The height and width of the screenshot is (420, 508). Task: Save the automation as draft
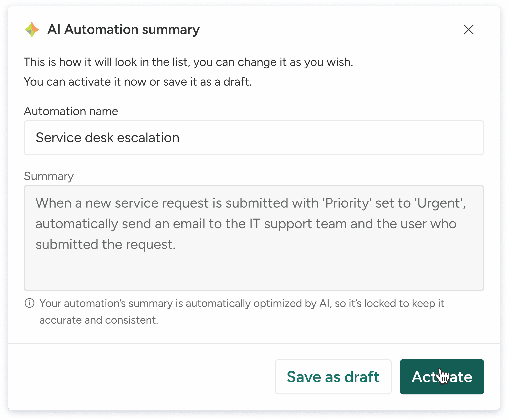333,377
